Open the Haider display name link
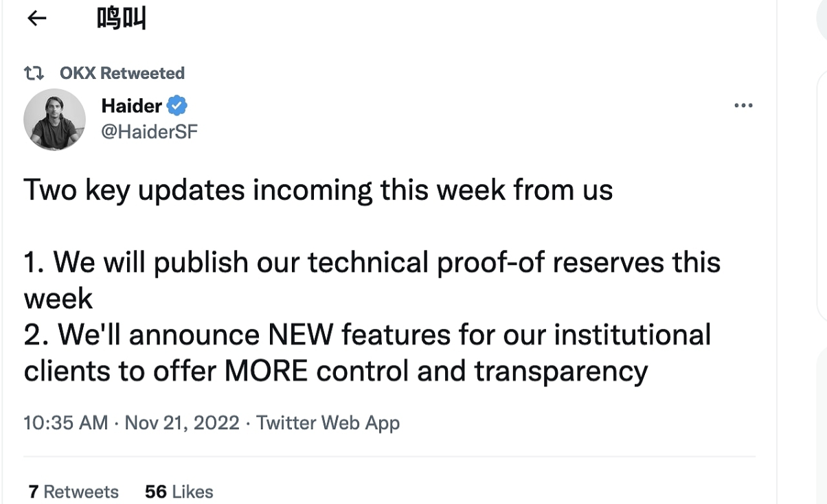 131,106
